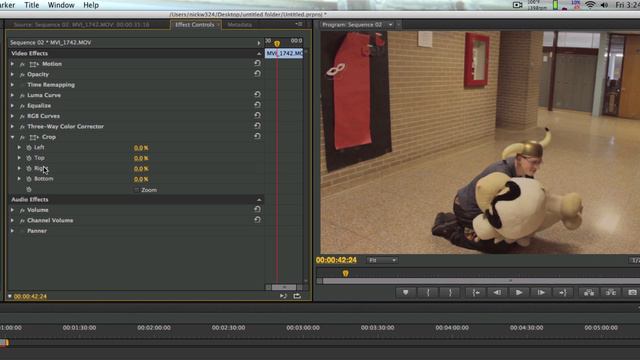Click the Program monitor playhead marker
This screenshot has height=360, width=640.
346,273
